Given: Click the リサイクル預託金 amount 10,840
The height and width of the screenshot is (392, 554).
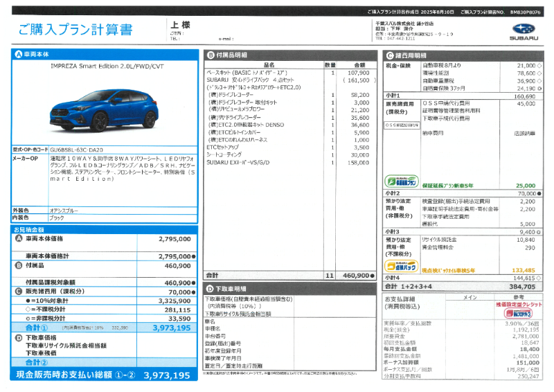Looking at the screenshot, I should (526, 240).
